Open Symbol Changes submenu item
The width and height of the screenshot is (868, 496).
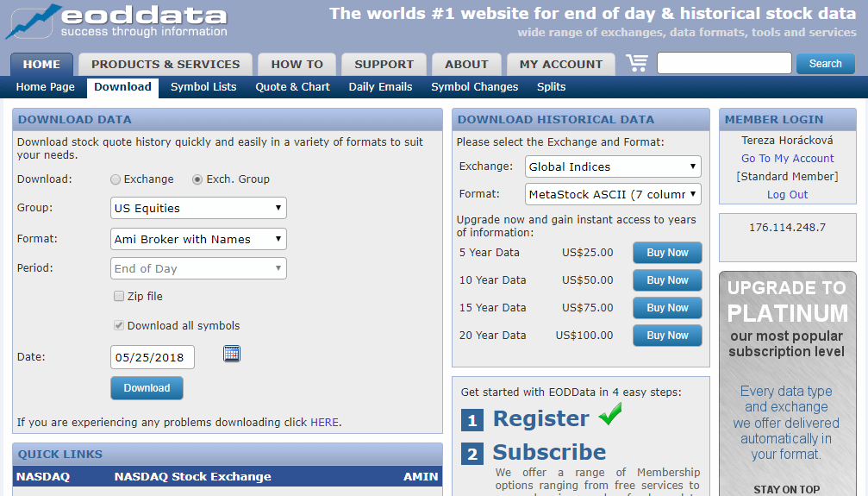click(474, 87)
